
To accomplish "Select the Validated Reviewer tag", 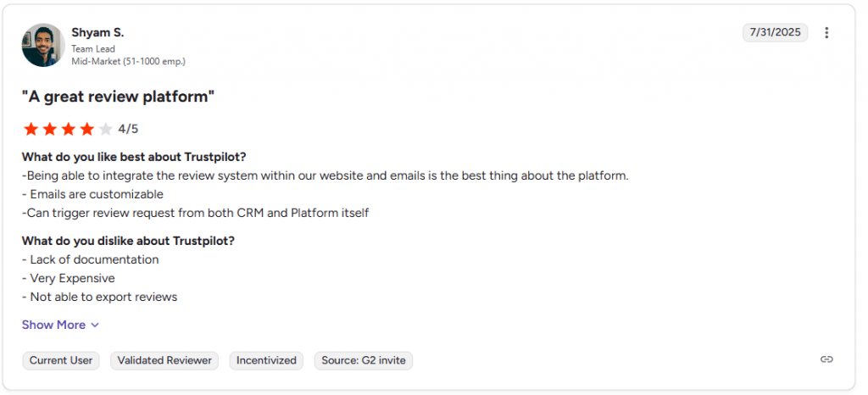I will pyautogui.click(x=164, y=360).
